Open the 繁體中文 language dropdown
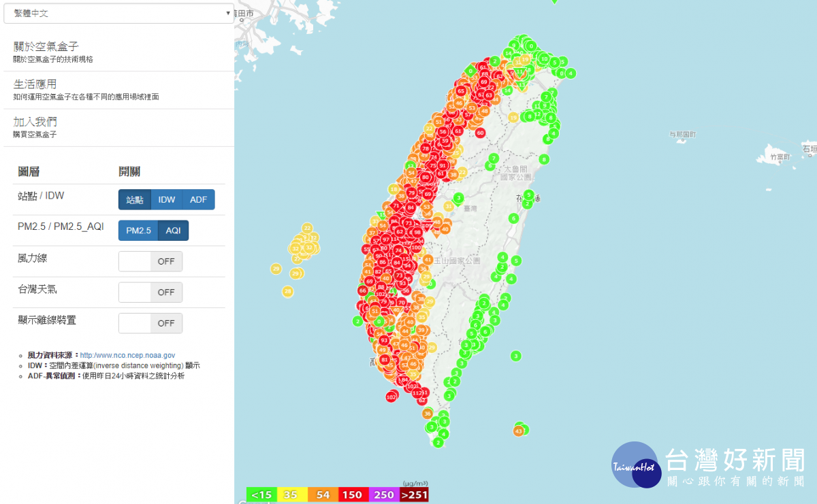The width and height of the screenshot is (817, 504). click(118, 13)
